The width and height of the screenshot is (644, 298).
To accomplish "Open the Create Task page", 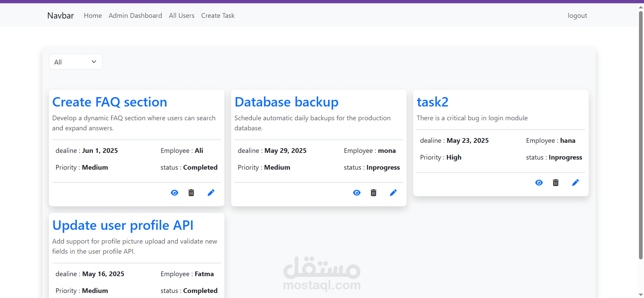I will click(x=218, y=15).
